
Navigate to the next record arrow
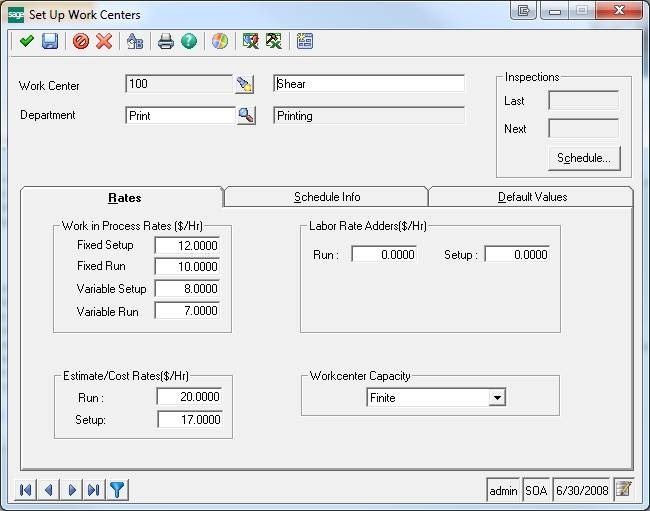click(71, 489)
